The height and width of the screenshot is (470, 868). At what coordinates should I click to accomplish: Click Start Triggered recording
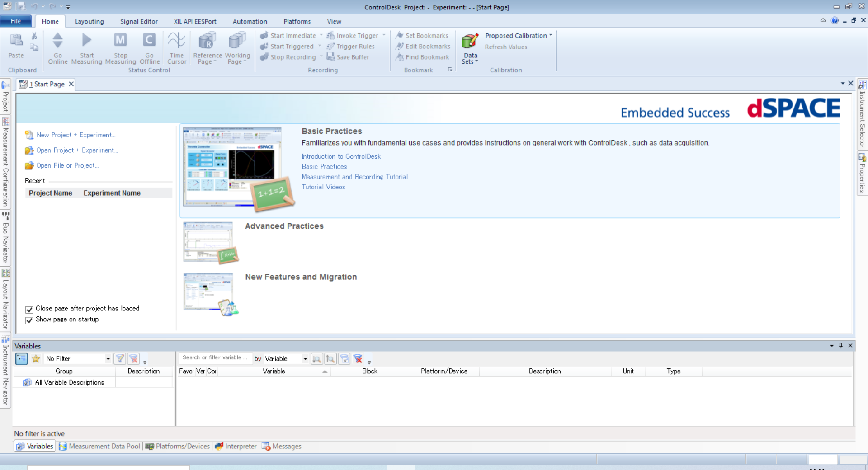[x=287, y=46]
